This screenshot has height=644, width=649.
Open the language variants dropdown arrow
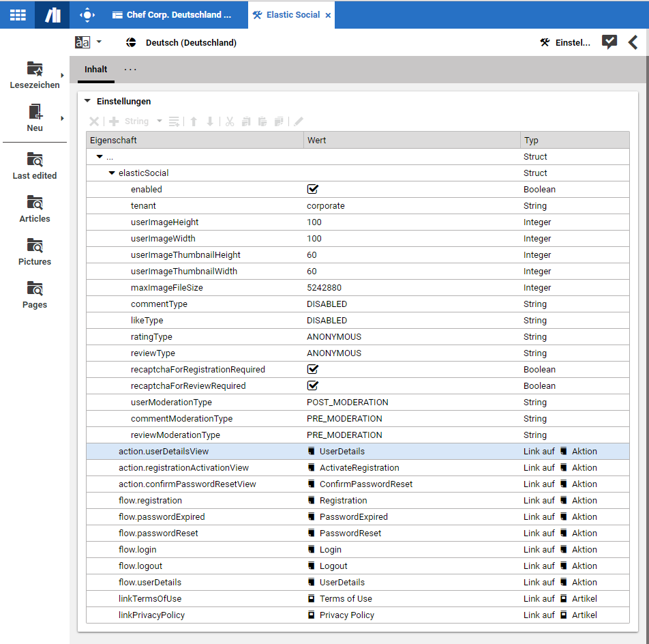[x=99, y=42]
